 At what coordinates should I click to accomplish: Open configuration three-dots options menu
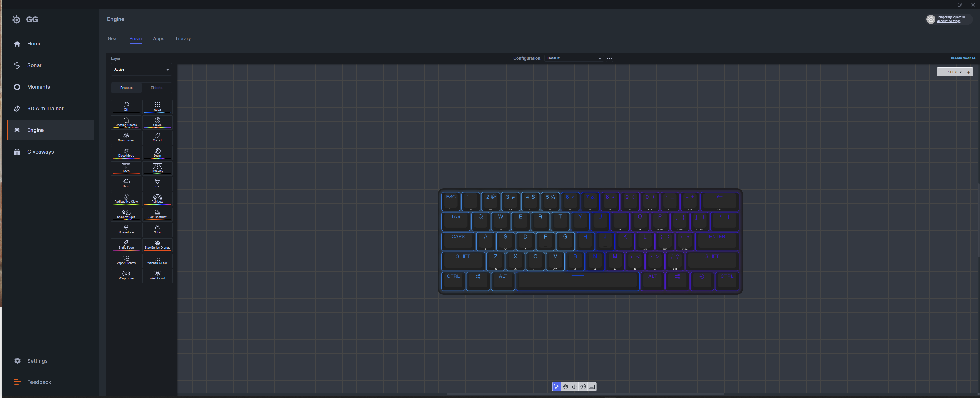[x=609, y=58]
